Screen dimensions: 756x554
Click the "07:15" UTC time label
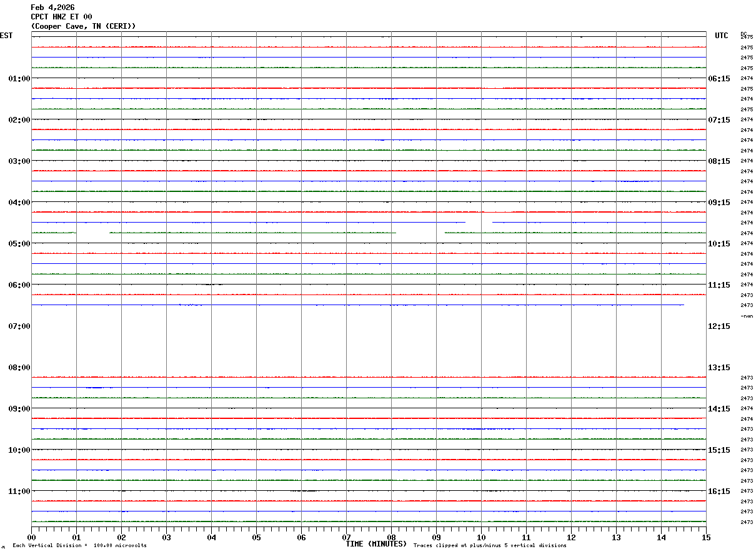tap(719, 120)
